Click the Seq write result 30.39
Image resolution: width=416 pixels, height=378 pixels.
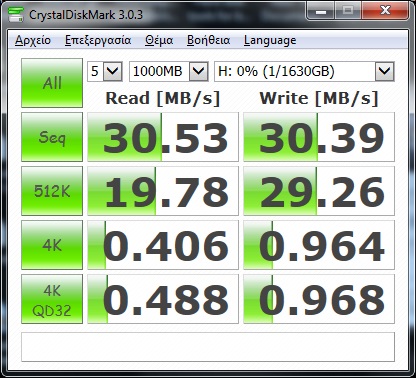tap(319, 137)
